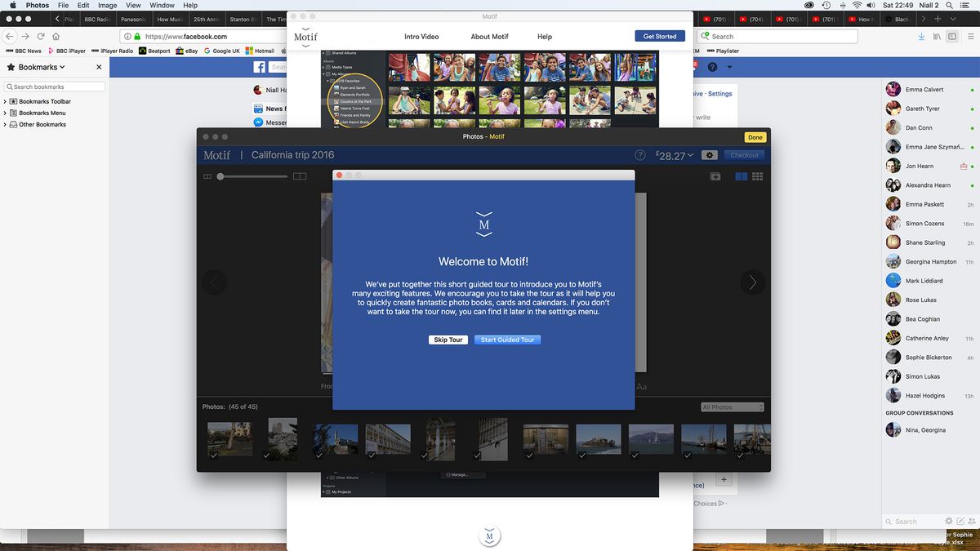
Task: Click Skip Tour in the Welcome dialog
Action: [x=448, y=340]
